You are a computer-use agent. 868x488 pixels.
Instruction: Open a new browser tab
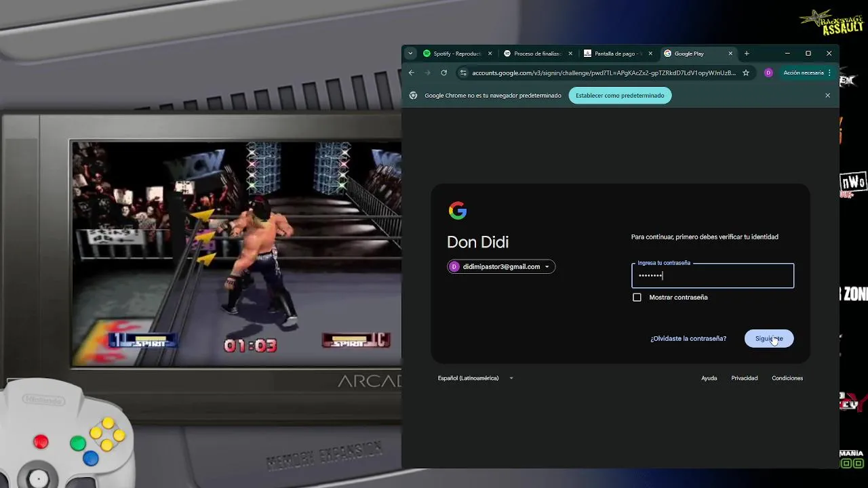pyautogui.click(x=747, y=54)
